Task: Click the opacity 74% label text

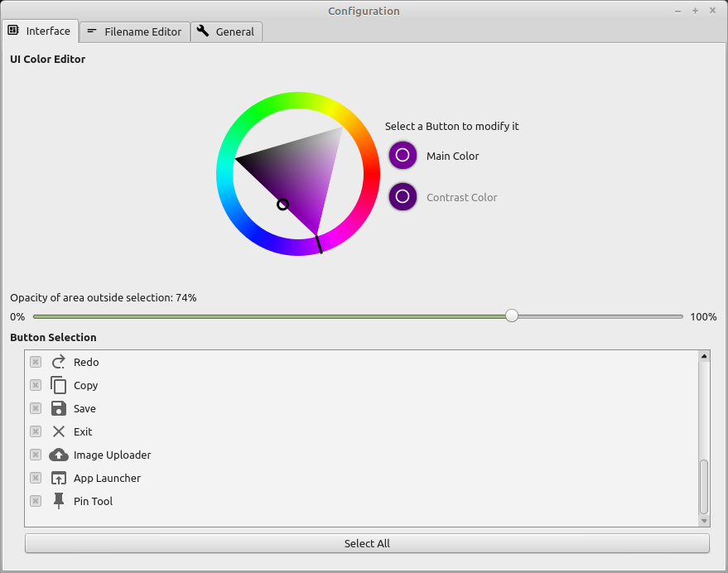Action: 104,297
